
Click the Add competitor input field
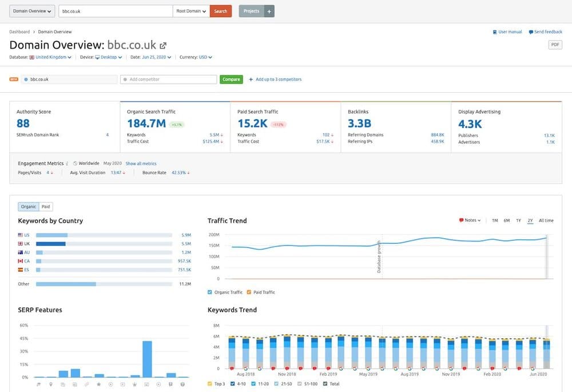coord(169,79)
